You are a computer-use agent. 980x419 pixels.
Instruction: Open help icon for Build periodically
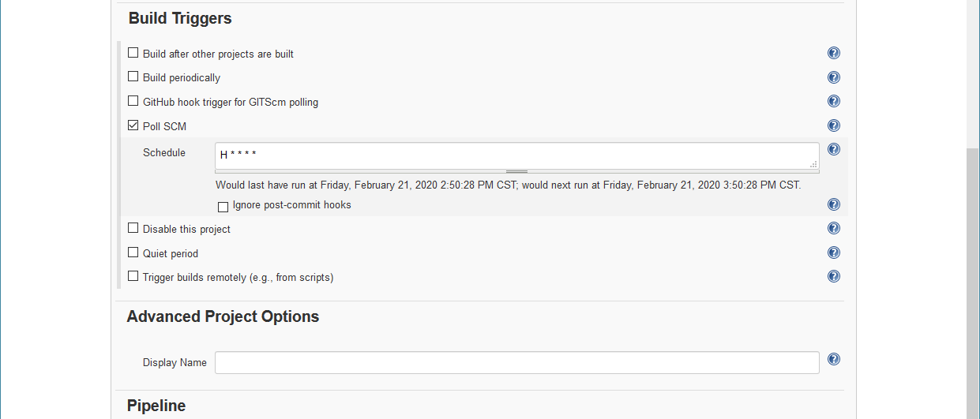pos(833,77)
